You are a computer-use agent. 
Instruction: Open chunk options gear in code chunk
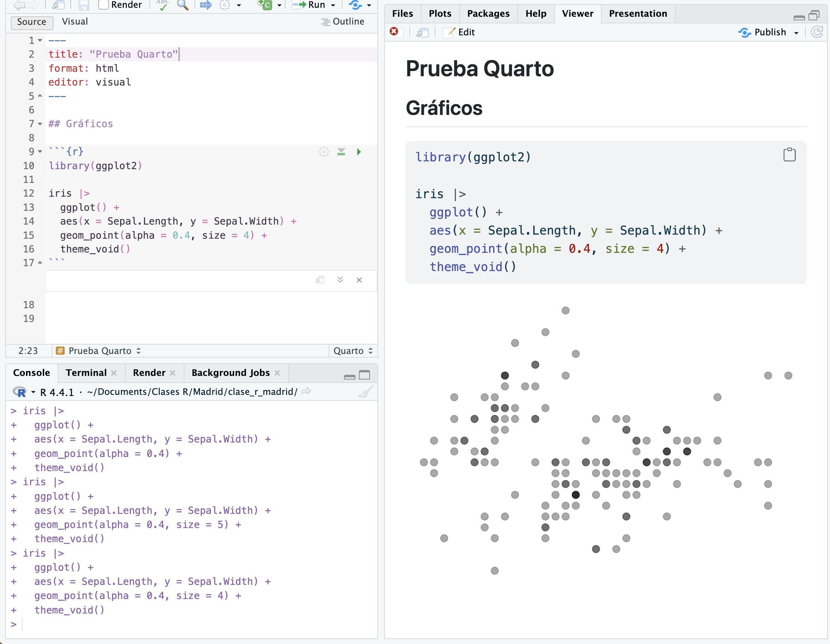click(324, 152)
